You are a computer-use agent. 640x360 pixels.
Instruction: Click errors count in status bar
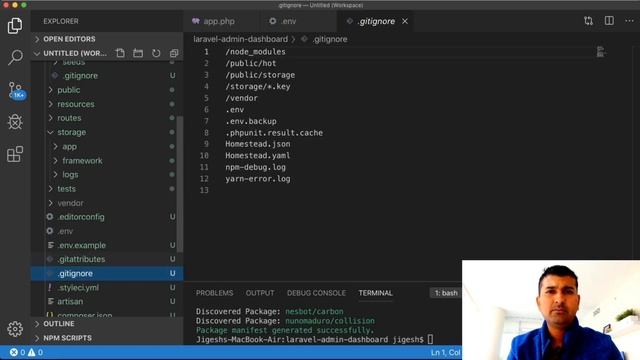(17, 352)
